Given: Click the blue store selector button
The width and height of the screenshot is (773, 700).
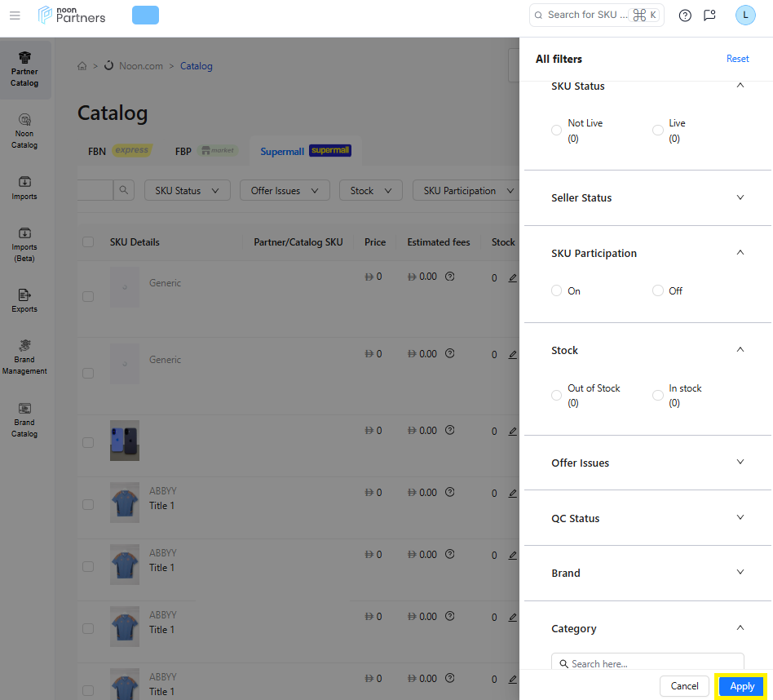Looking at the screenshot, I should click(x=145, y=16).
